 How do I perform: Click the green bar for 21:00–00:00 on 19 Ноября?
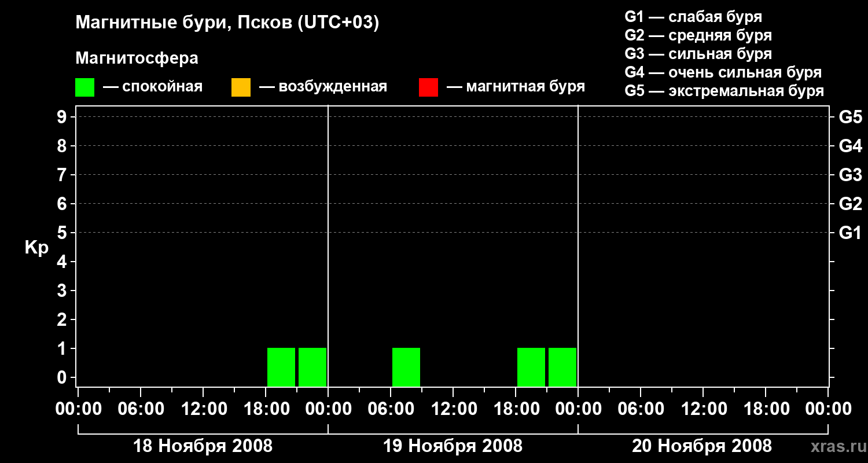[562, 367]
